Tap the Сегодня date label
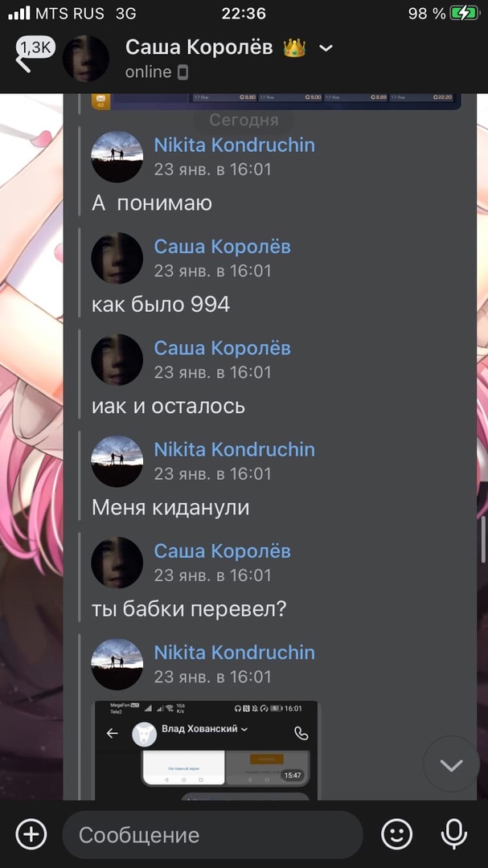The width and height of the screenshot is (488, 868). [244, 120]
